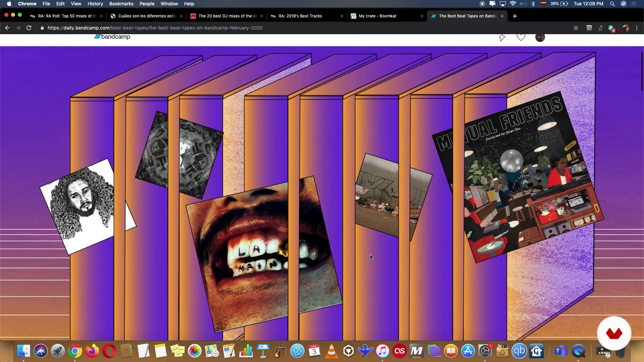The height and width of the screenshot is (362, 644).
Task: Open the green 'a' extension with badge 8
Action: tap(611, 28)
